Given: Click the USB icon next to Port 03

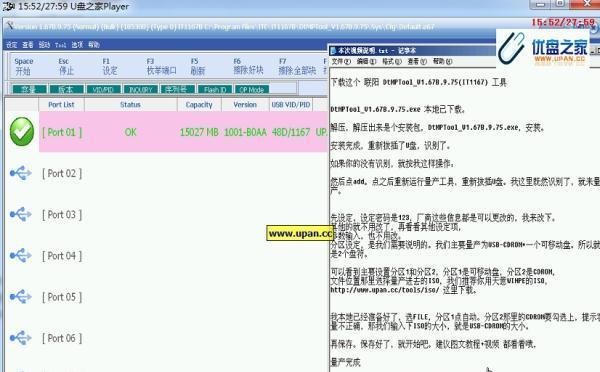Looking at the screenshot, I should coord(21,214).
